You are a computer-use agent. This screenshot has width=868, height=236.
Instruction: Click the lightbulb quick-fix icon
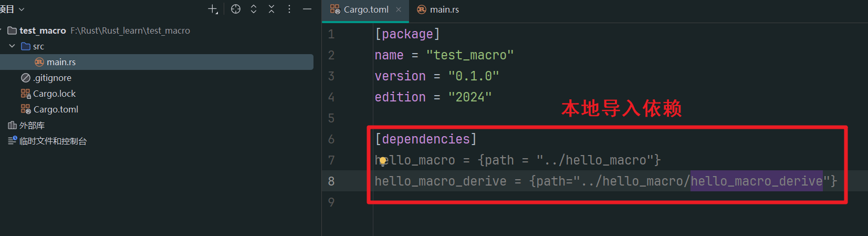click(383, 160)
